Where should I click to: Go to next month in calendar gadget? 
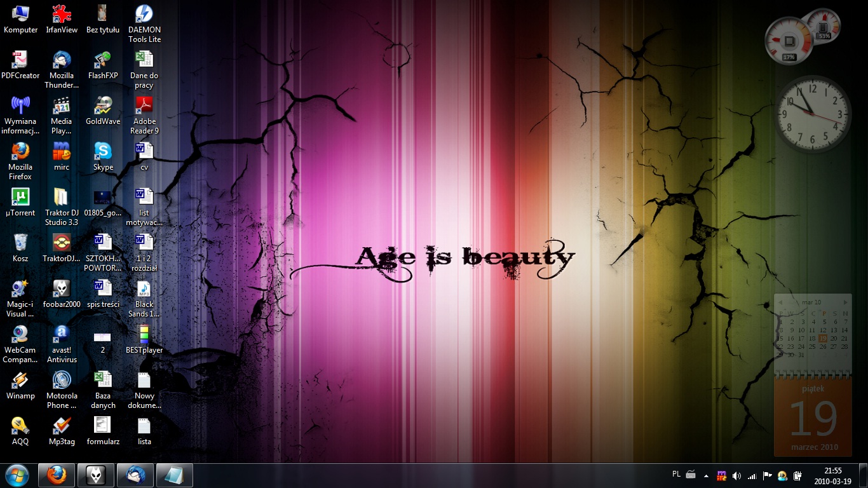pyautogui.click(x=845, y=302)
